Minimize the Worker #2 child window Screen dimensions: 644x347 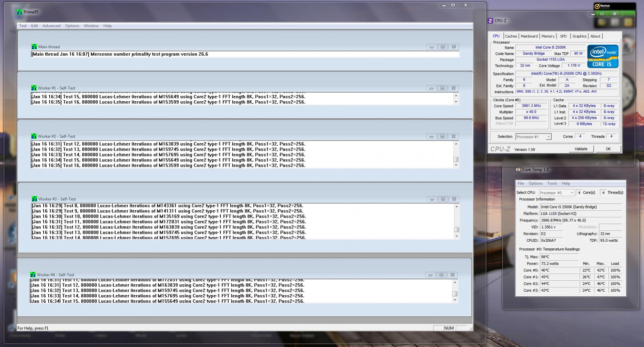pyautogui.click(x=431, y=137)
